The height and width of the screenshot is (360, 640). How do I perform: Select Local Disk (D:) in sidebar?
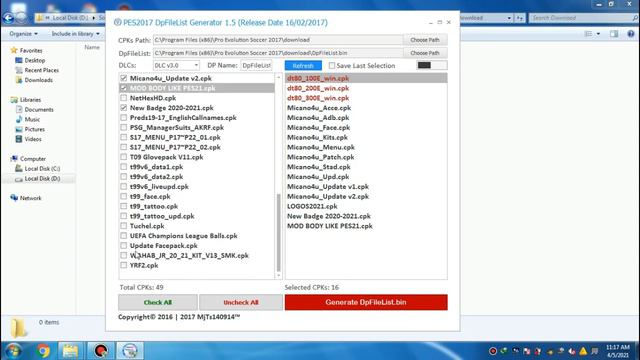coord(42,178)
